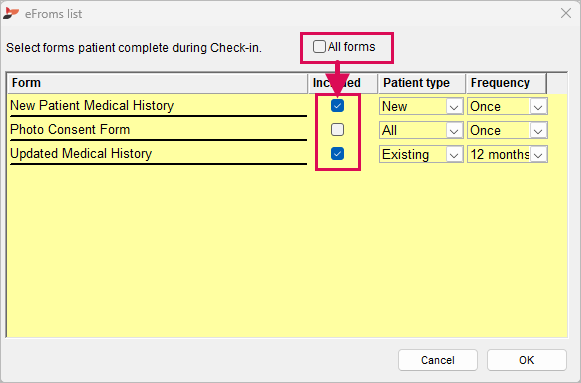The image size is (581, 383).
Task: Open frequency dropdown for New Patient Medical History
Action: [507, 107]
